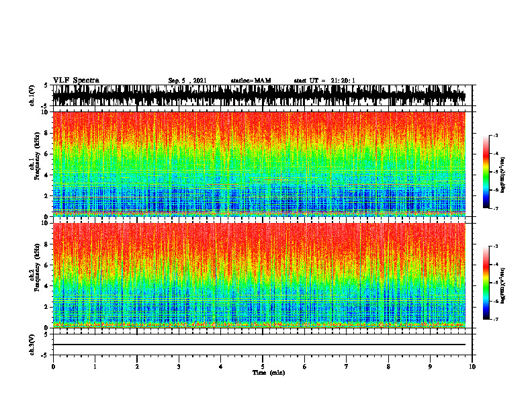Click the ch.1 color scale log(PSD) units label
The width and height of the screenshot is (532, 411).
point(503,175)
